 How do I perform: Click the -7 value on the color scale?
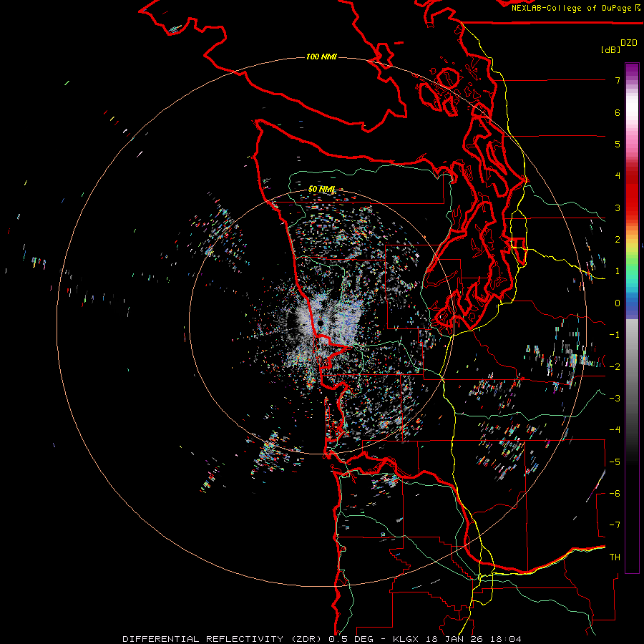615,525
